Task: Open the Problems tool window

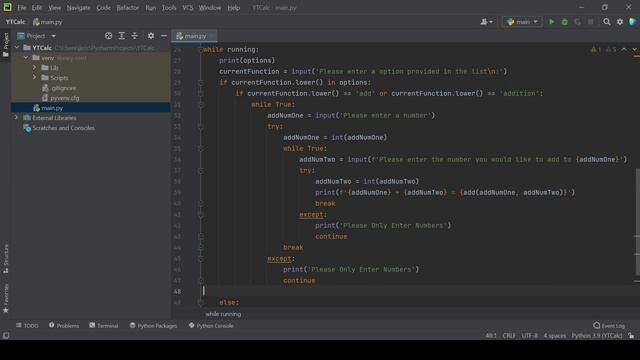Action: pos(64,325)
